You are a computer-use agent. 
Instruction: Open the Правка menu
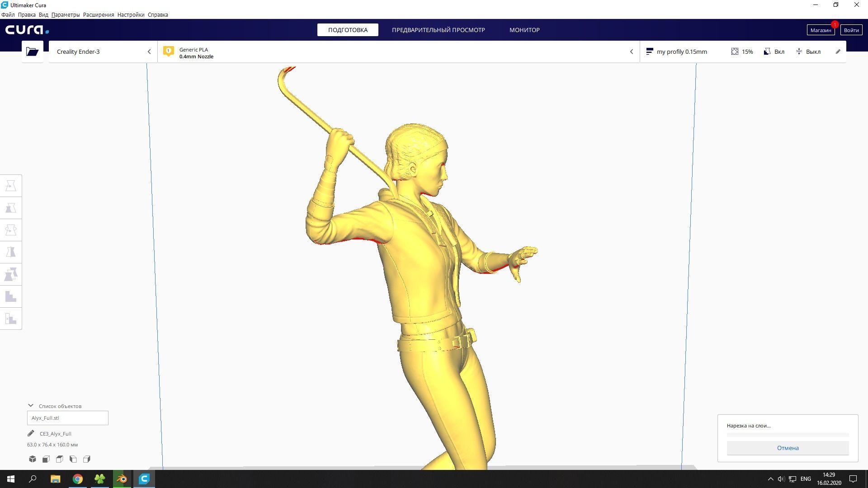click(x=27, y=14)
